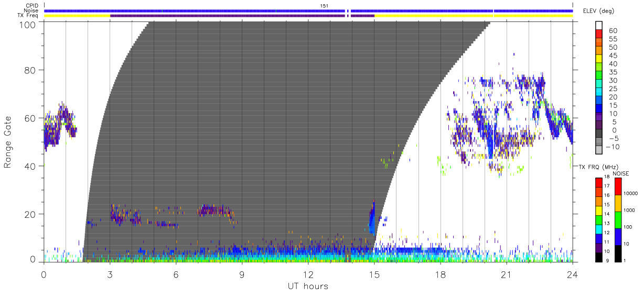Click the NOISE legend title
Viewport: 644px width, 297px height.
click(x=620, y=173)
